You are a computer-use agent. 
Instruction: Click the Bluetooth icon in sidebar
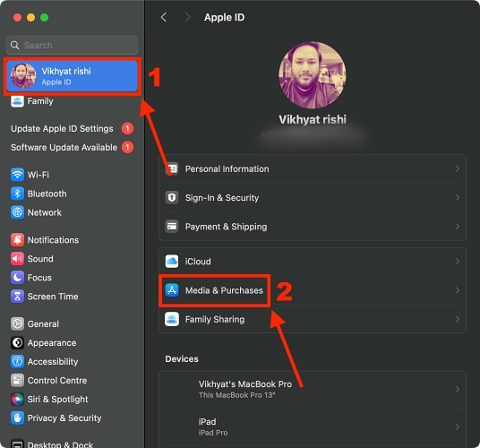pos(17,194)
